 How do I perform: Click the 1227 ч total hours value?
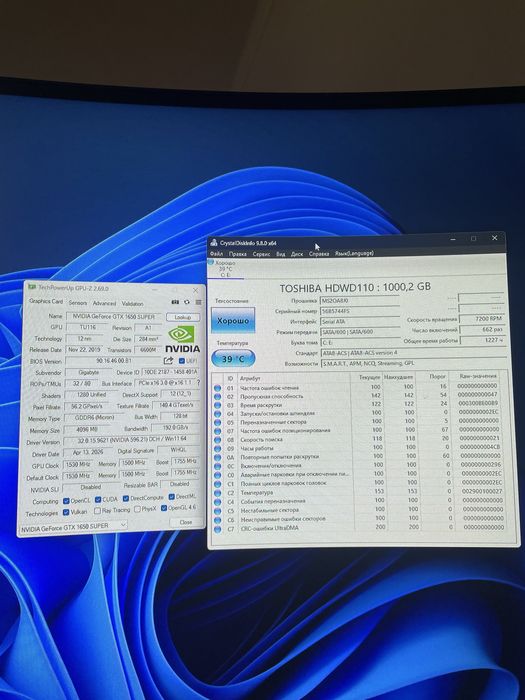(x=483, y=340)
